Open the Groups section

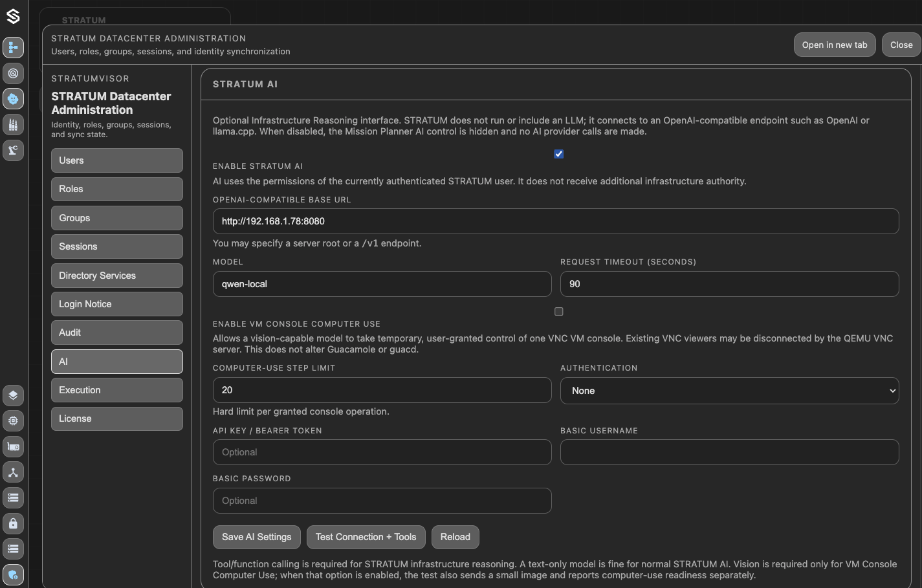(117, 218)
